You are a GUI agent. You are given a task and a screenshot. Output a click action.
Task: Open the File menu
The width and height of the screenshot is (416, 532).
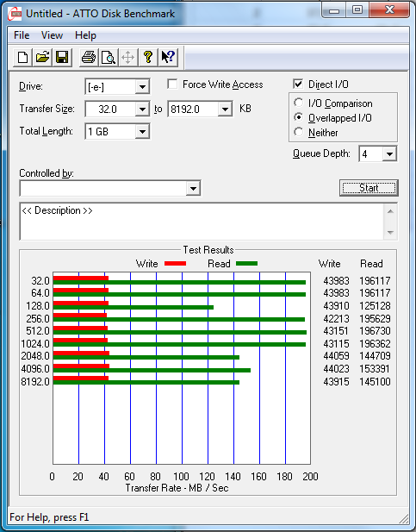tap(22, 35)
